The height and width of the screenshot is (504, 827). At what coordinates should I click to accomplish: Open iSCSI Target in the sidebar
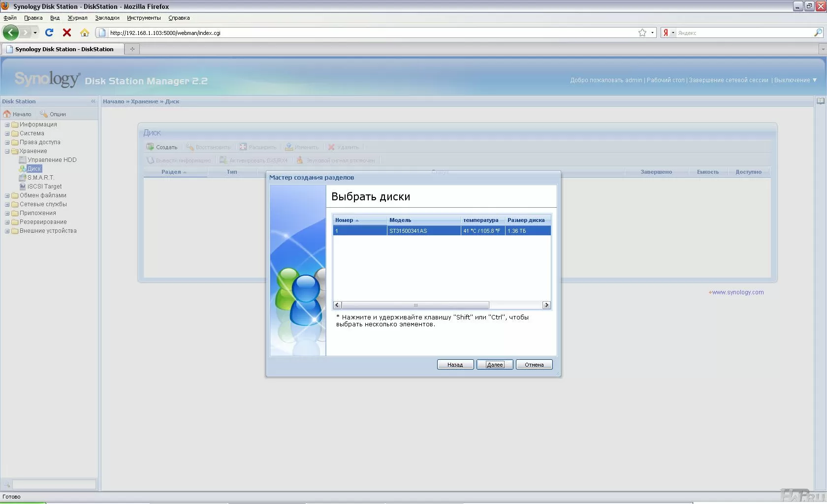pyautogui.click(x=44, y=187)
